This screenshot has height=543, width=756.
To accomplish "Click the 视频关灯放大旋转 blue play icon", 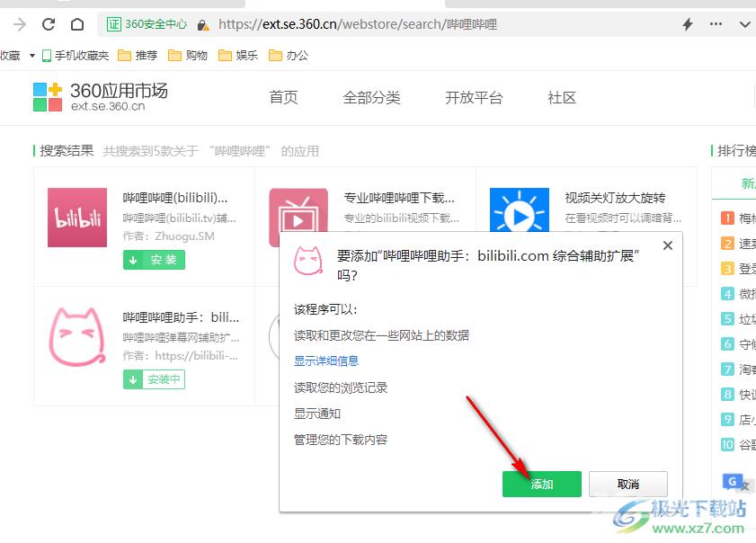I will point(520,210).
